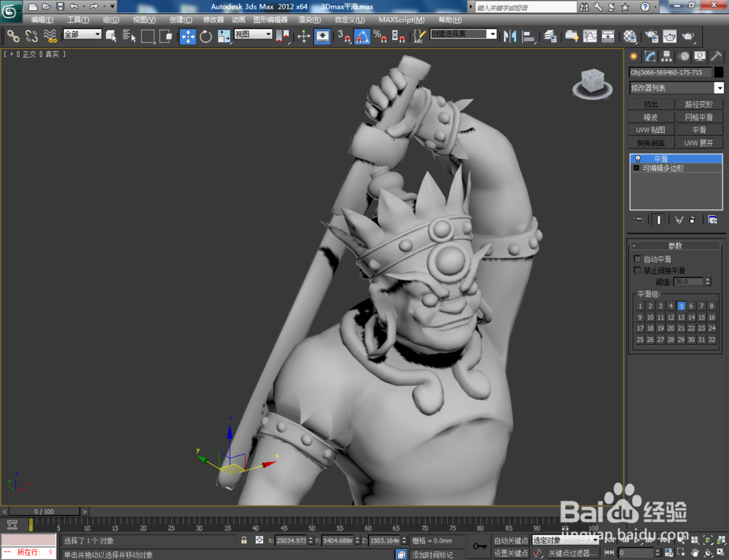
Task: Open the 渲染(R) menu
Action: (309, 20)
